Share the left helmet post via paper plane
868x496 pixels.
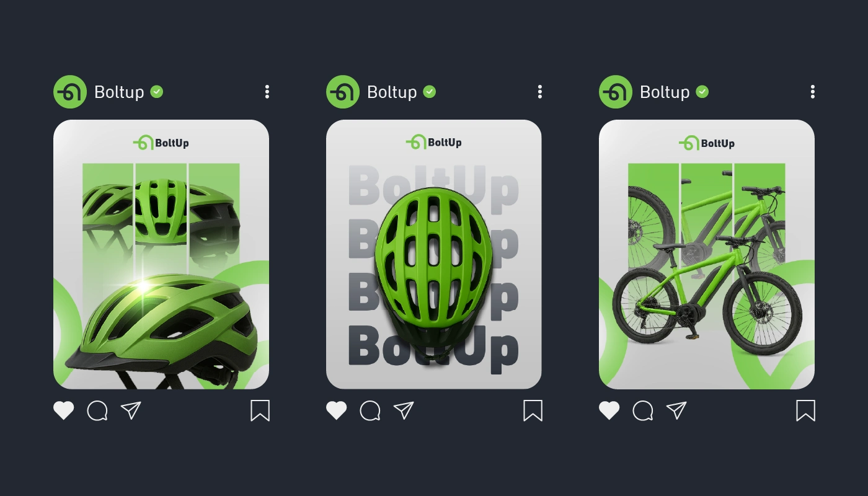coord(131,410)
